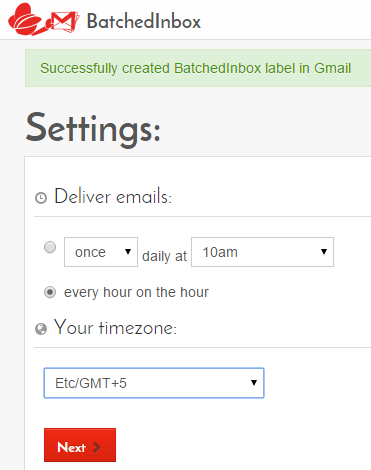Click the arrow of the 10am dropdown
This screenshot has width=371, height=470.
pos(324,252)
